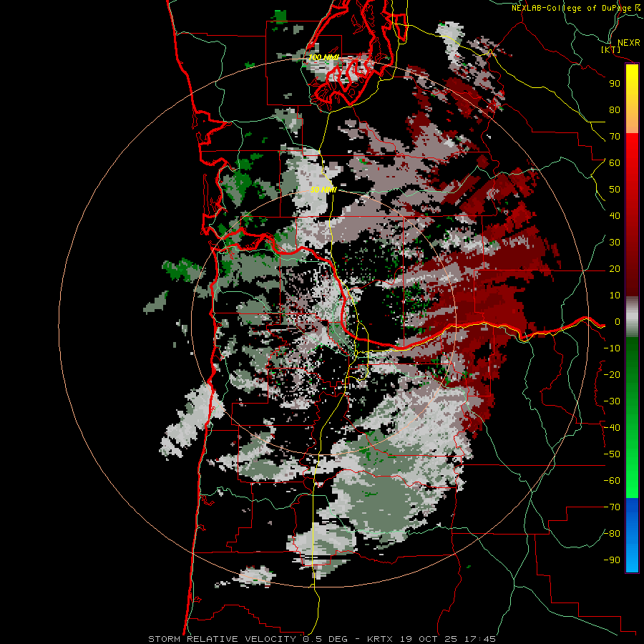644x644 pixels.
Task: Select the -10 value on velocity scale
Action: [612, 348]
